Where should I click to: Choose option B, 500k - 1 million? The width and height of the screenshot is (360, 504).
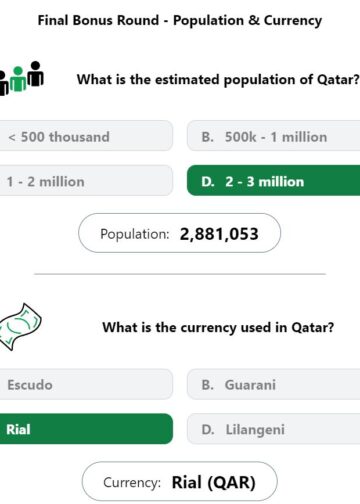[x=273, y=136]
